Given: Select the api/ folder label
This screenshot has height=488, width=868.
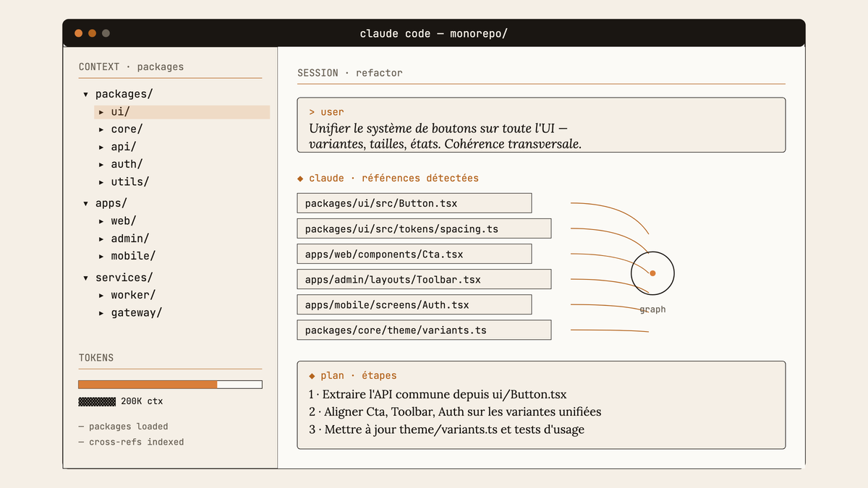Looking at the screenshot, I should pos(124,147).
